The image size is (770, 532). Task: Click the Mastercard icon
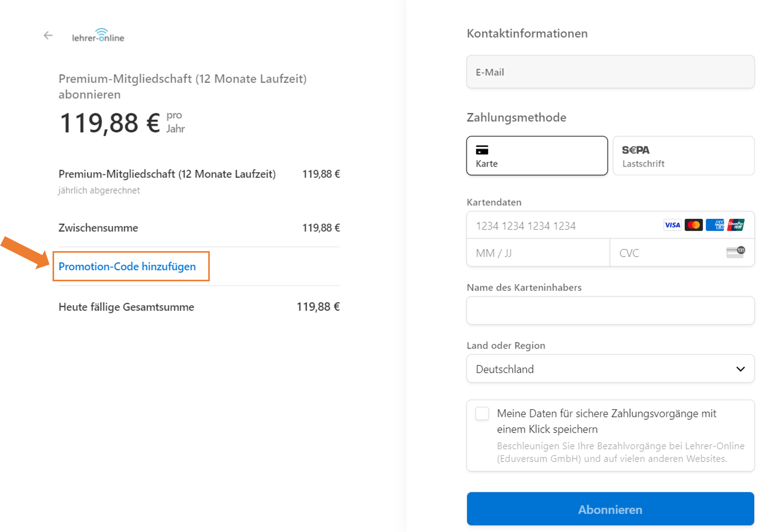[694, 225]
